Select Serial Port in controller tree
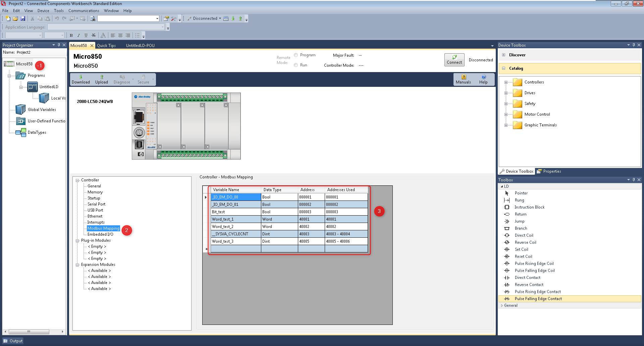The width and height of the screenshot is (644, 346). pos(96,204)
